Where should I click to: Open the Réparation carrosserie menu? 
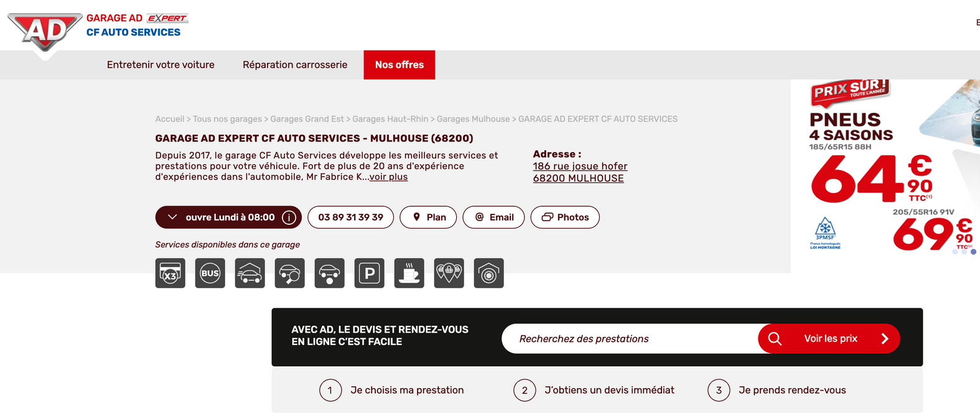pyautogui.click(x=295, y=65)
